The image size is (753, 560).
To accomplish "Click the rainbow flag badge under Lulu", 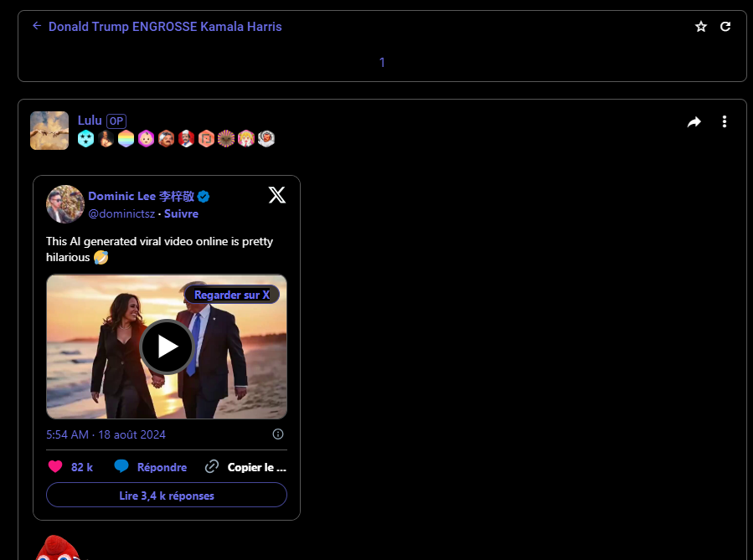I will [x=126, y=139].
